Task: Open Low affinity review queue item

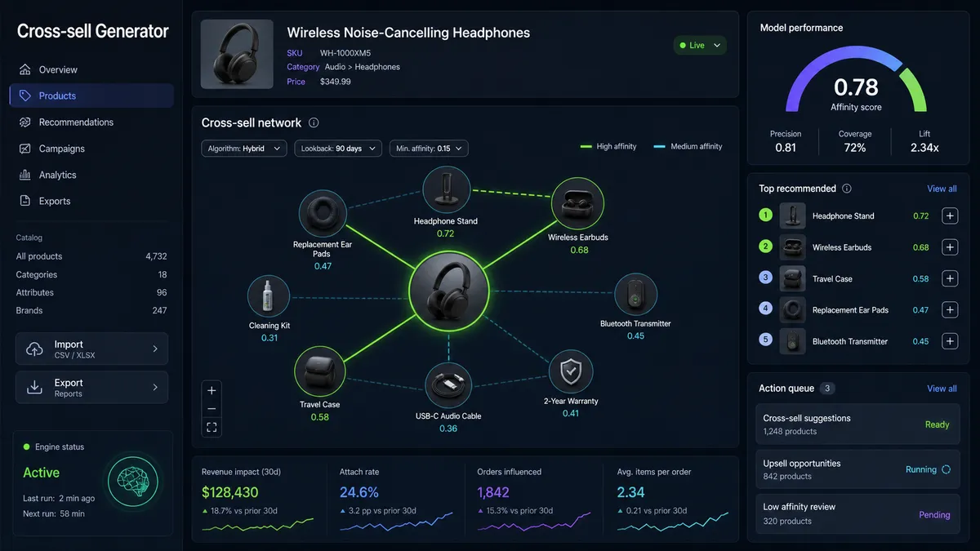Action: pos(857,514)
